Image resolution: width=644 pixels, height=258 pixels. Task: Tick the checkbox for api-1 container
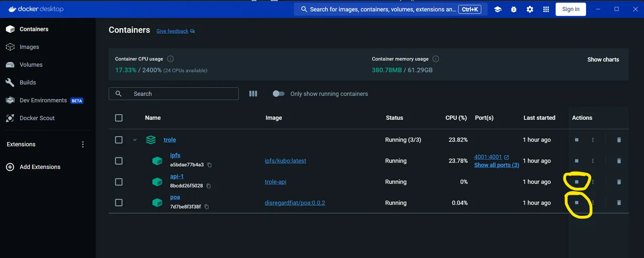(119, 182)
